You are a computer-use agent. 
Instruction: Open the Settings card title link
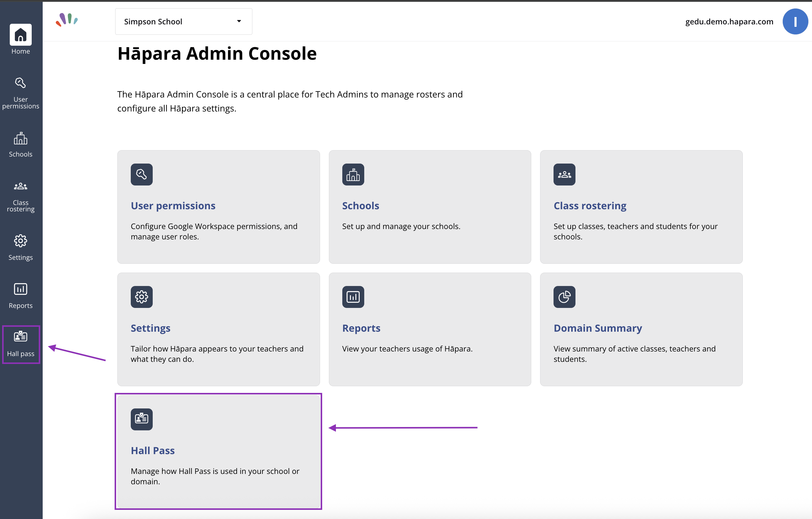point(150,328)
